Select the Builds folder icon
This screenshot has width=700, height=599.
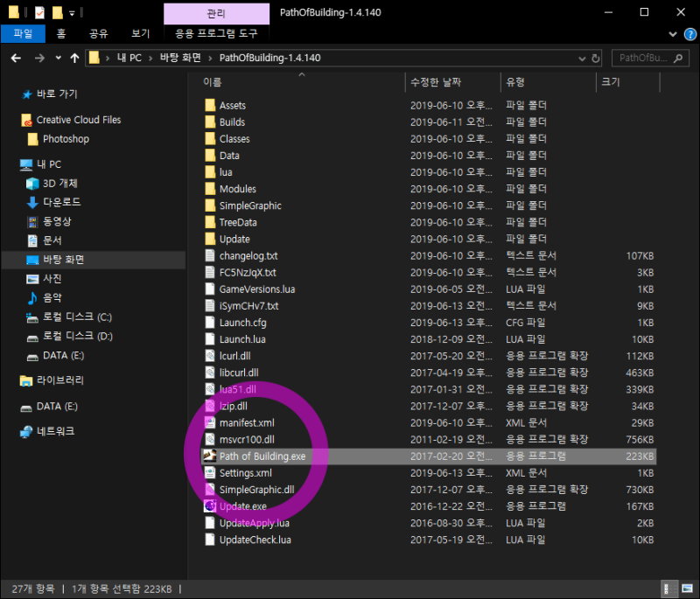[x=210, y=122]
